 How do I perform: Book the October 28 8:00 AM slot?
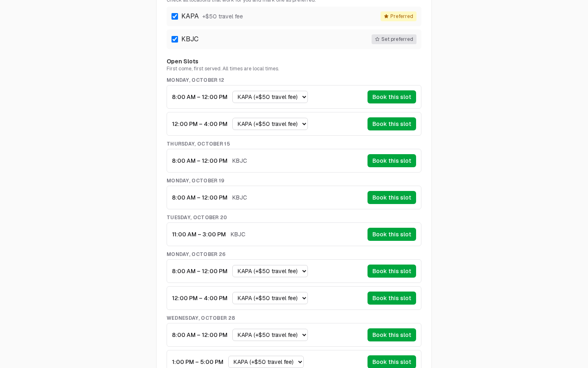(x=392, y=335)
